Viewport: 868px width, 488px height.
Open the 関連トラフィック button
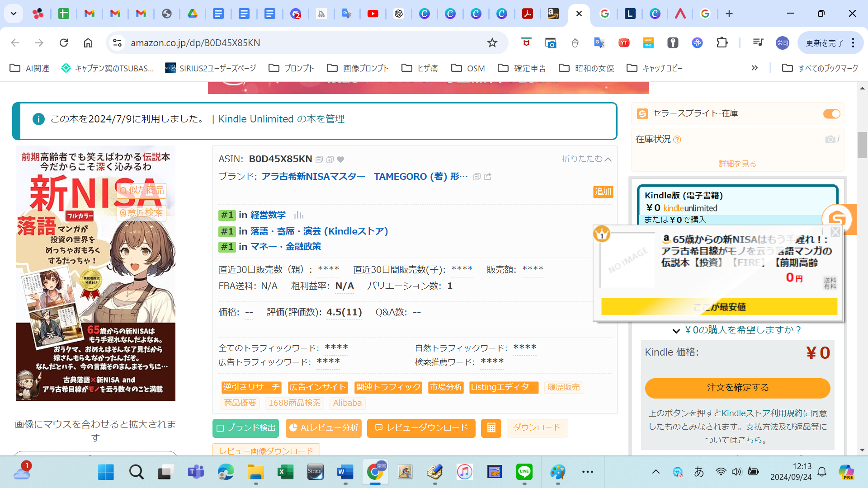point(388,388)
